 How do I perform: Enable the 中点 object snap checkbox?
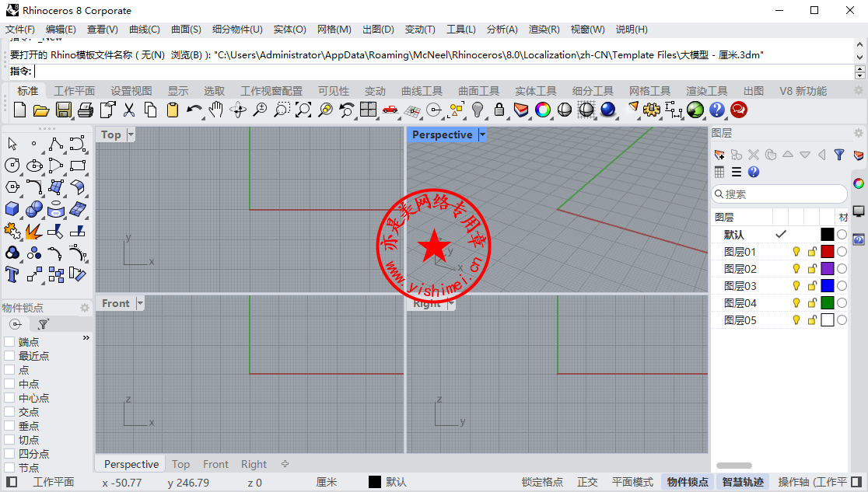[x=9, y=384]
